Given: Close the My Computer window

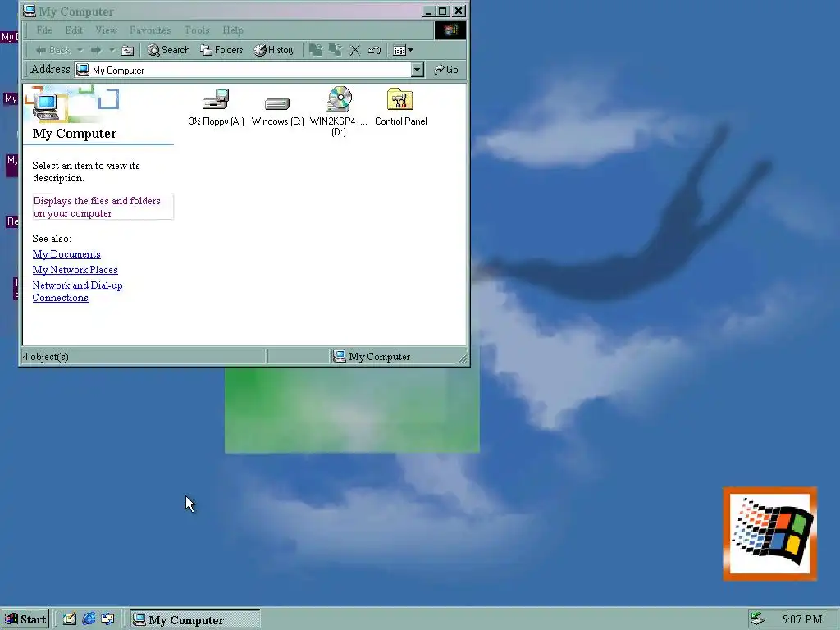Looking at the screenshot, I should click(x=459, y=11).
